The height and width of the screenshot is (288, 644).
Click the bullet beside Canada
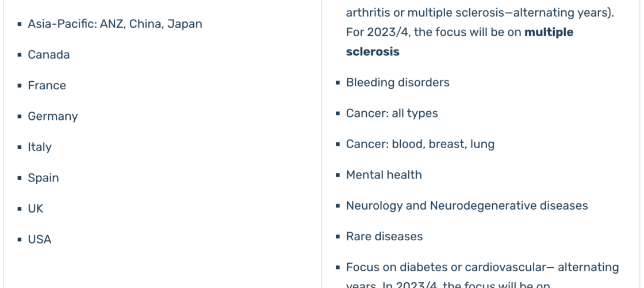(20, 55)
